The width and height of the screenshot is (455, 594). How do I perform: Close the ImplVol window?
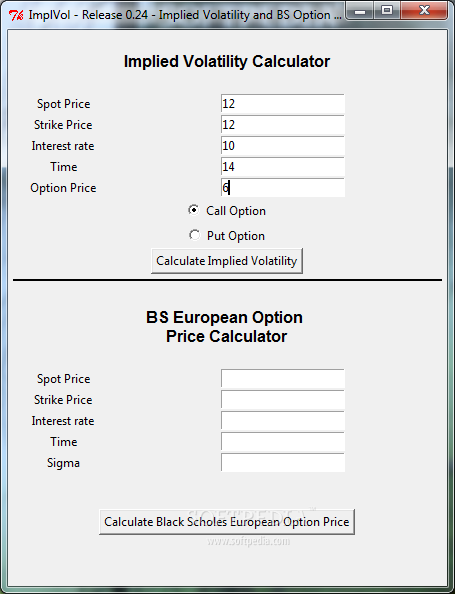tap(424, 11)
